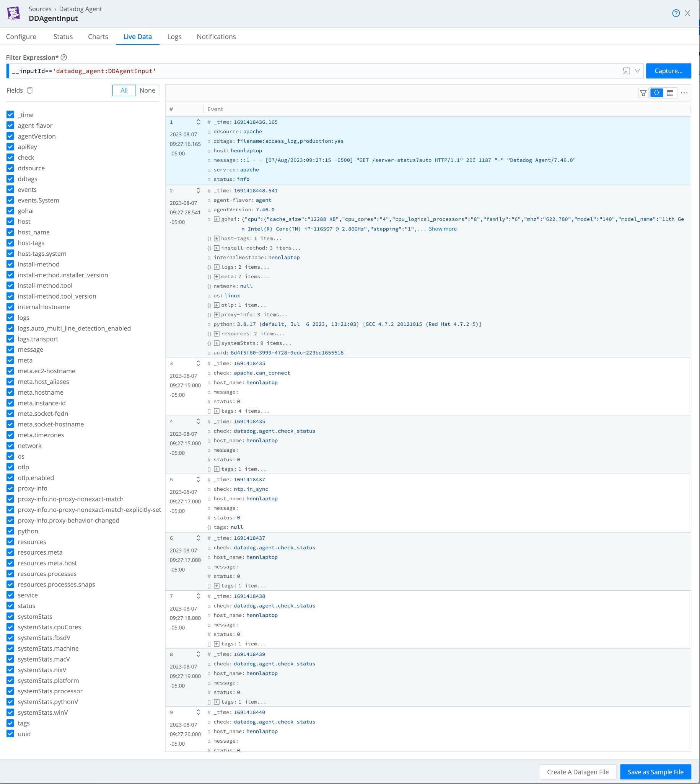700x784 pixels.
Task: Switch to the Charts tab
Action: pyautogui.click(x=98, y=37)
